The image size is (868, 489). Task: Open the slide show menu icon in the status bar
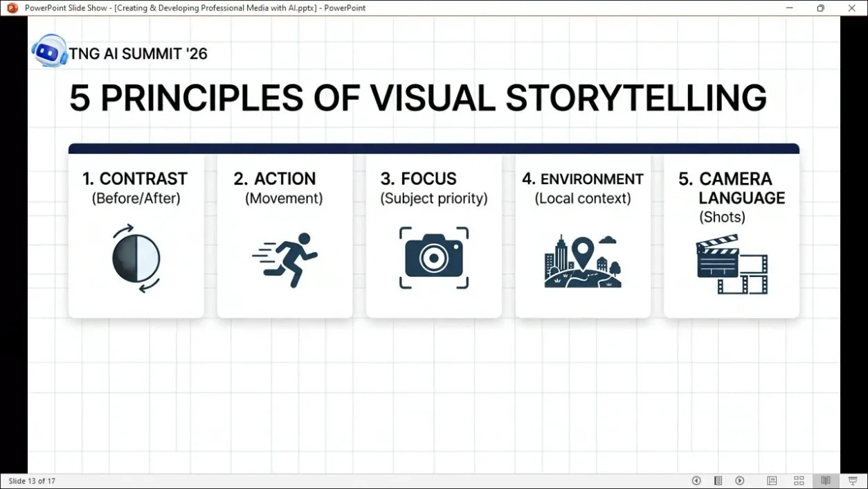coord(718,481)
